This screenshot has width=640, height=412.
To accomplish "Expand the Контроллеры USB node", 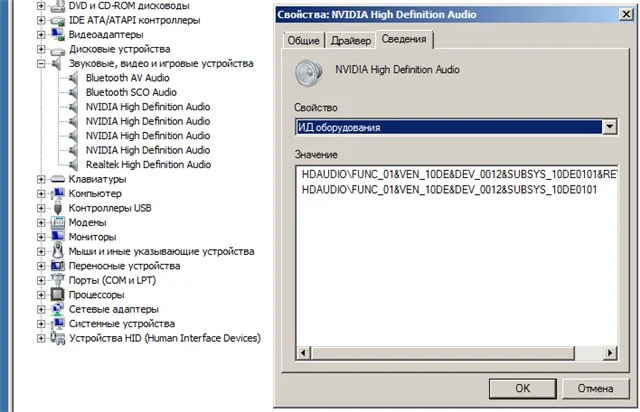I will pyautogui.click(x=41, y=208).
